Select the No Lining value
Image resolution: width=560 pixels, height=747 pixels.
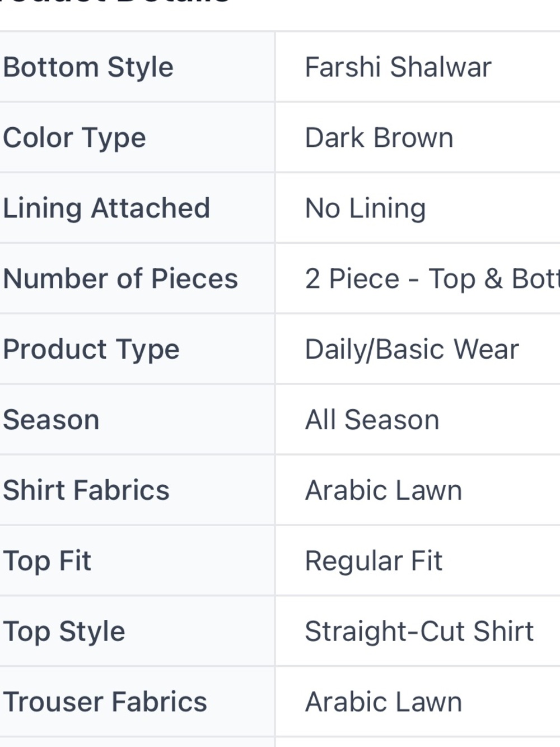point(366,208)
